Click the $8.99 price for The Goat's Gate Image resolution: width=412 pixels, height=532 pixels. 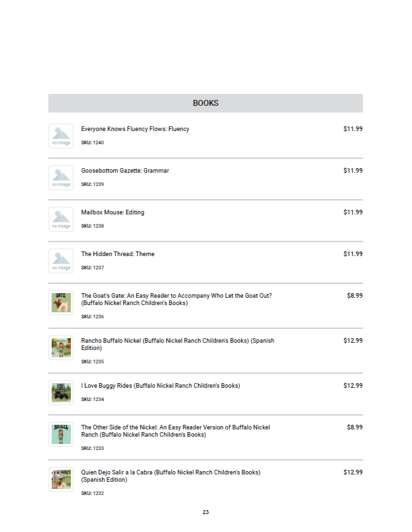[354, 296]
